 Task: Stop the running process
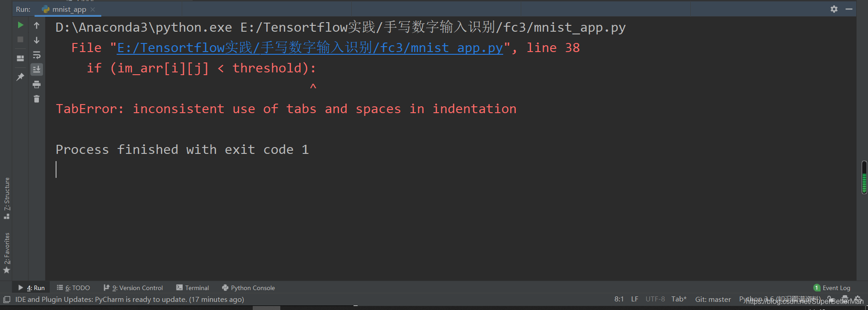click(20, 40)
